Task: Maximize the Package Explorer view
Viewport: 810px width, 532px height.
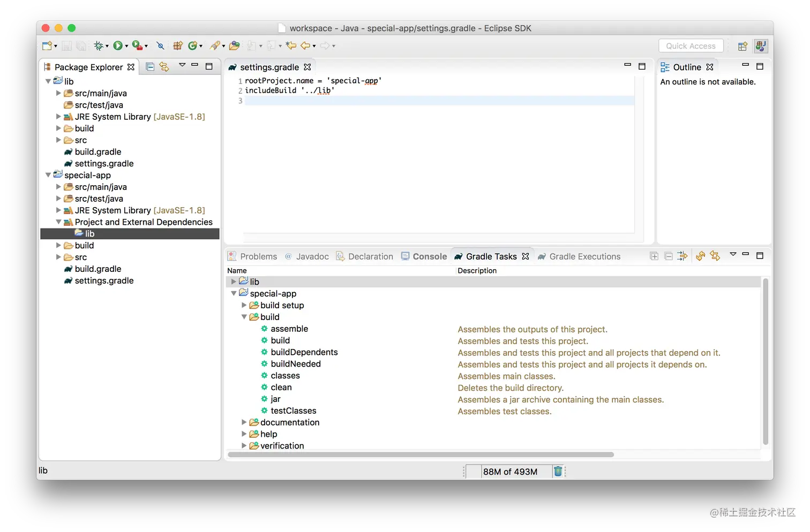Action: tap(209, 66)
